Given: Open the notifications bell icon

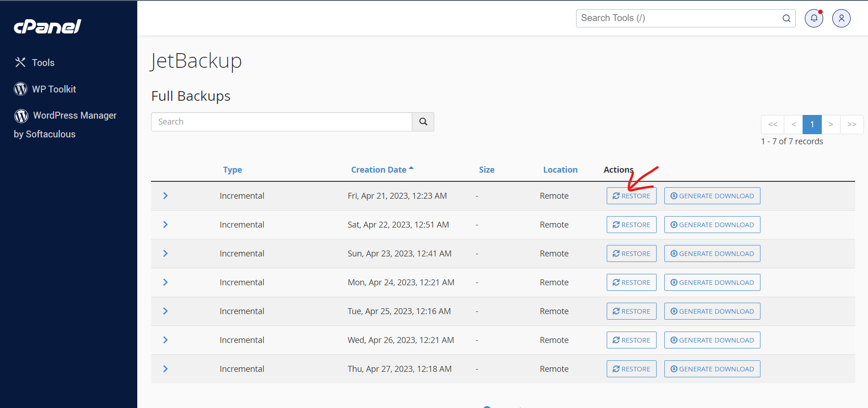Looking at the screenshot, I should [x=814, y=18].
